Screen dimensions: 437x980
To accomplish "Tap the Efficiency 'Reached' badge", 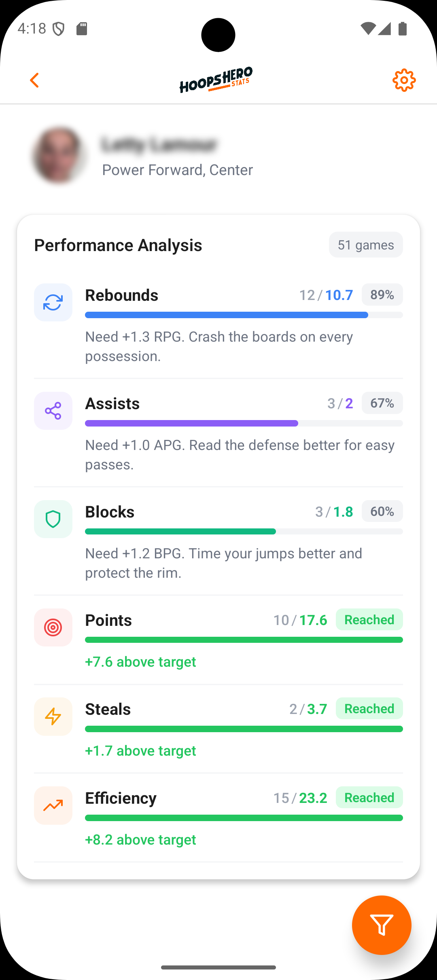I will [x=369, y=797].
